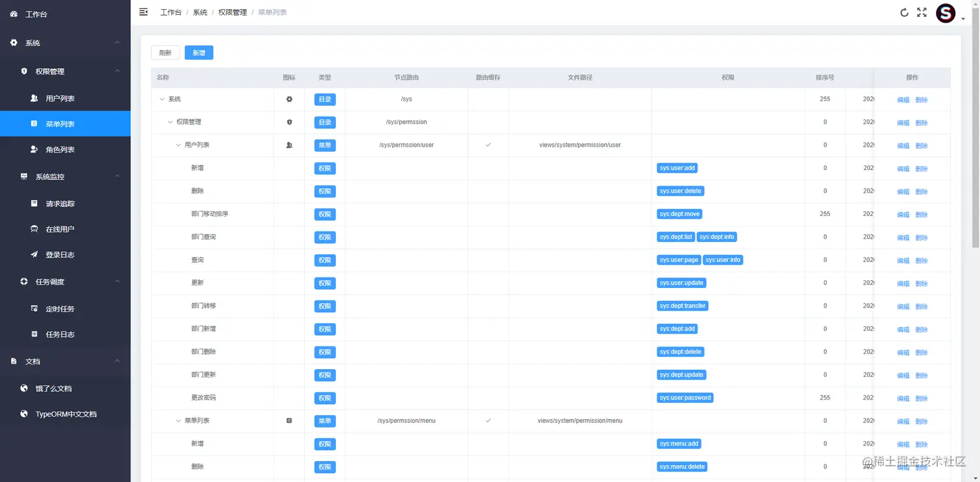Click the icon beside 任务调度
The image size is (980, 482).
(x=24, y=282)
